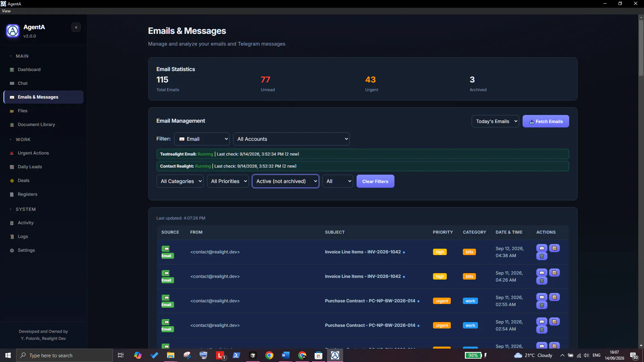
Task: Collapse the sidebar with the double-chevron button
Action: (76, 27)
